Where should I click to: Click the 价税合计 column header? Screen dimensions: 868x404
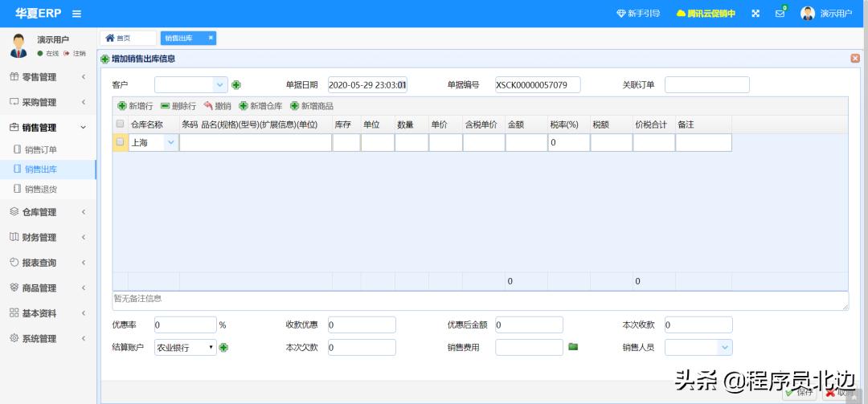pos(653,124)
